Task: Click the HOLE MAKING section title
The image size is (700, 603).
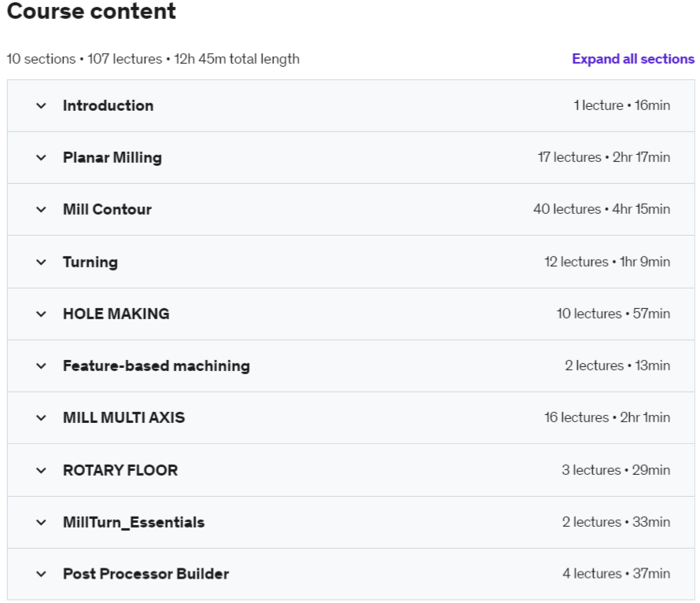Action: pyautogui.click(x=116, y=314)
